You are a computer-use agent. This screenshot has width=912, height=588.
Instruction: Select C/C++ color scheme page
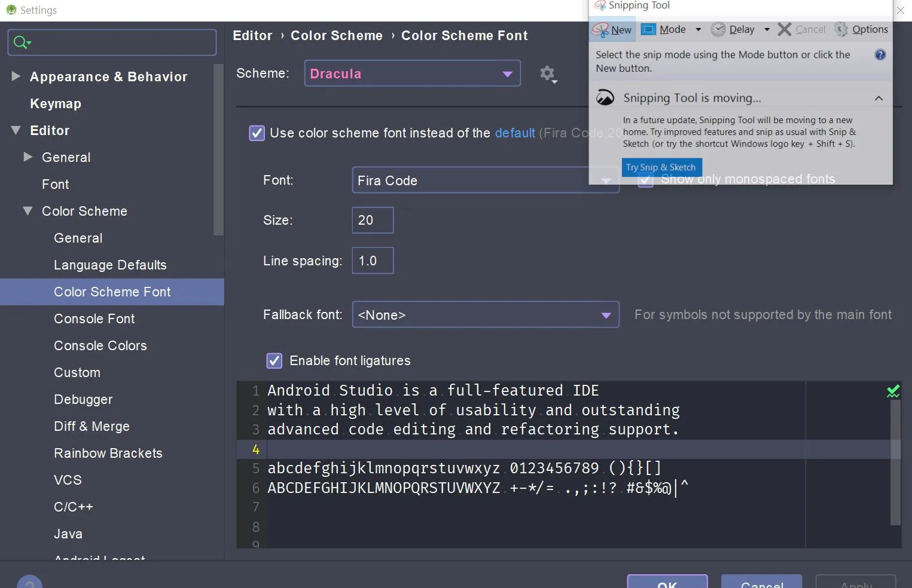74,507
